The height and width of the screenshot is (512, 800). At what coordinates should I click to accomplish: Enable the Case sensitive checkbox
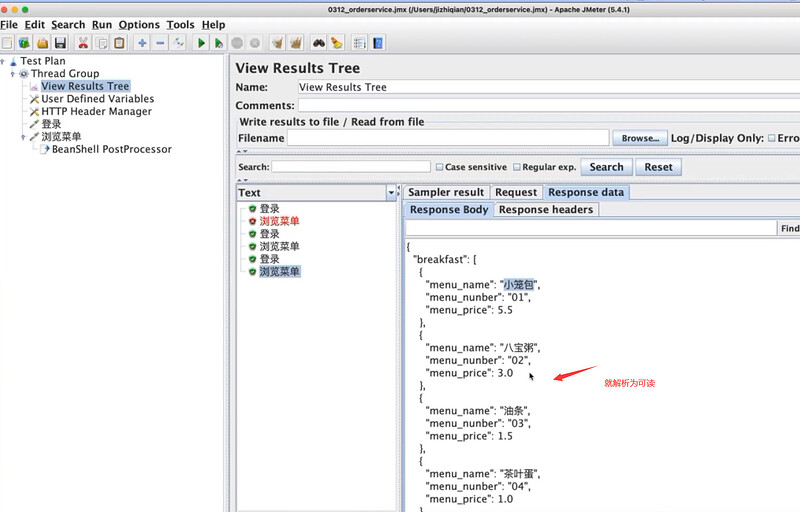point(439,167)
